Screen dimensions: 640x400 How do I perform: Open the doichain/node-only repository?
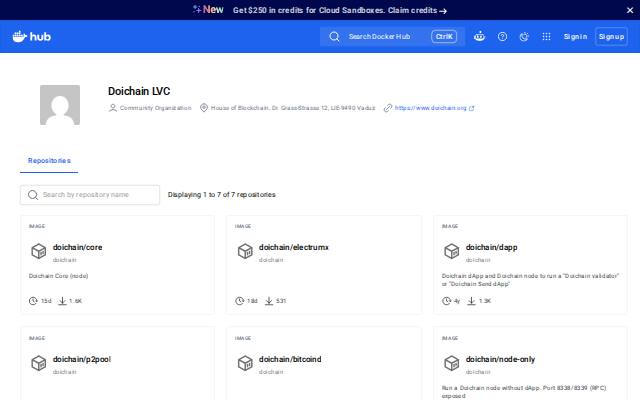(x=500, y=360)
